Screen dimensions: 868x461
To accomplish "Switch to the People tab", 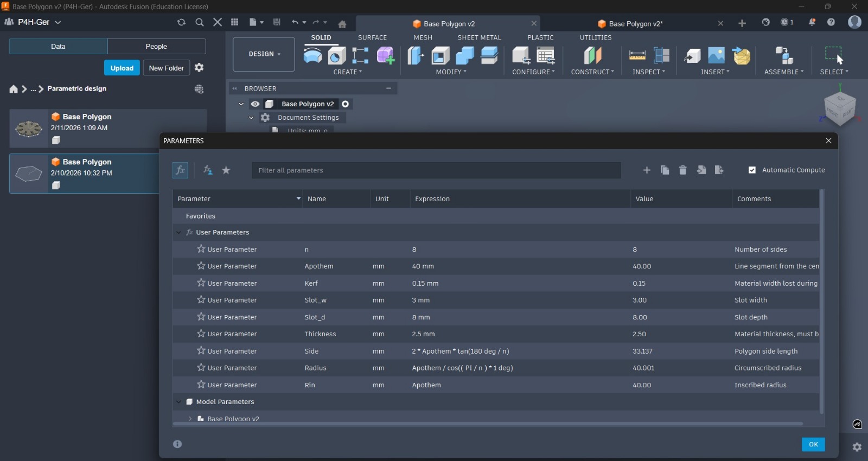I will coord(156,47).
